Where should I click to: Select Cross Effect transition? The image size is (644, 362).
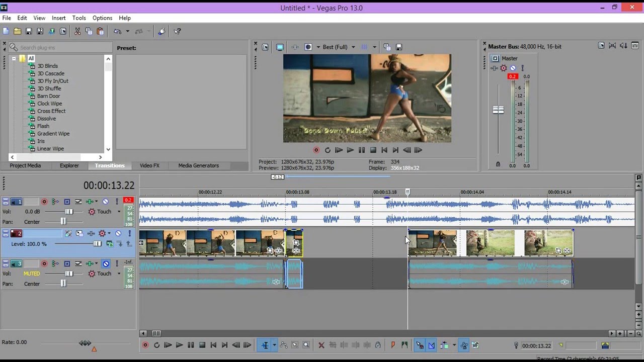[51, 111]
